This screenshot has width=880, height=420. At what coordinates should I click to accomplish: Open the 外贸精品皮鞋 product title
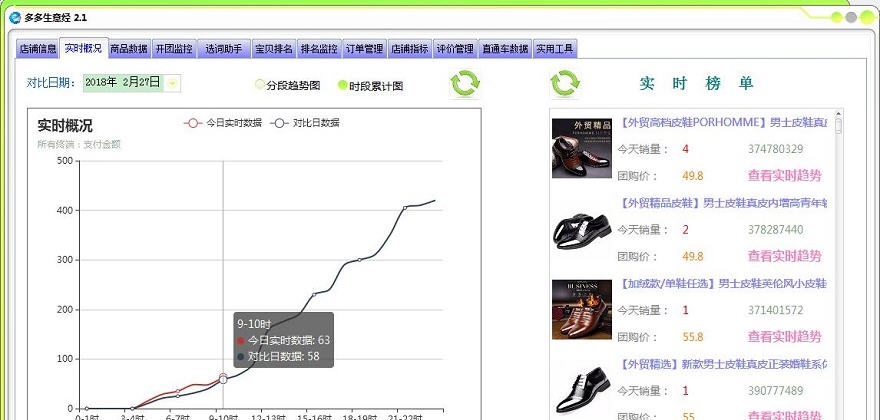tap(724, 203)
